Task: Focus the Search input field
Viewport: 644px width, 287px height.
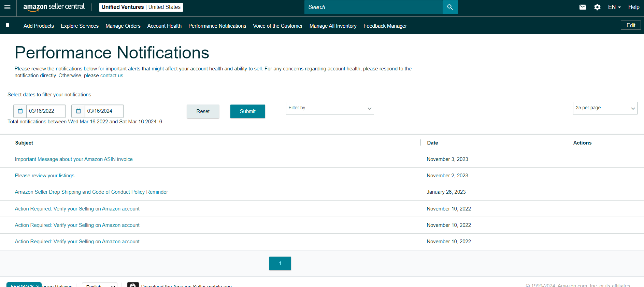Action: pos(373,7)
